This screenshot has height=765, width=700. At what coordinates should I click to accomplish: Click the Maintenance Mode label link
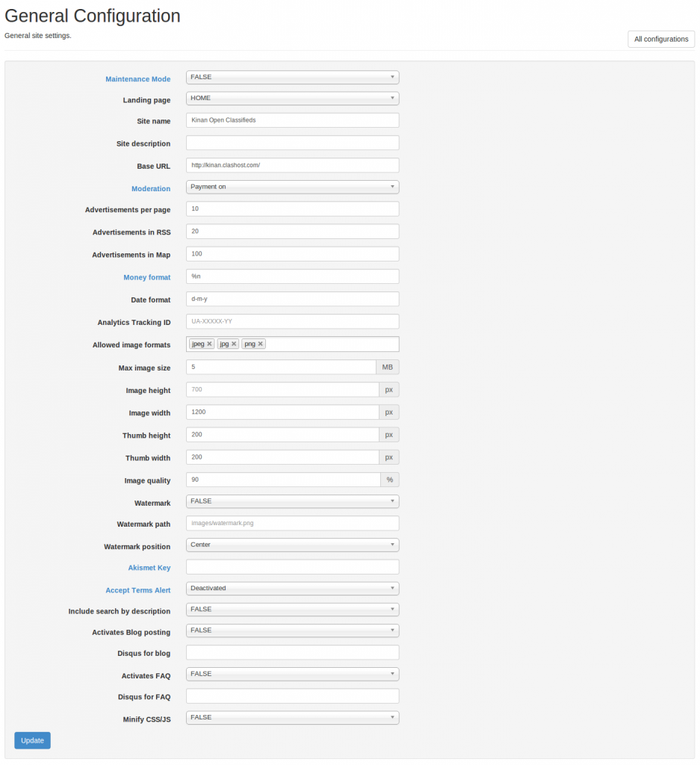138,79
